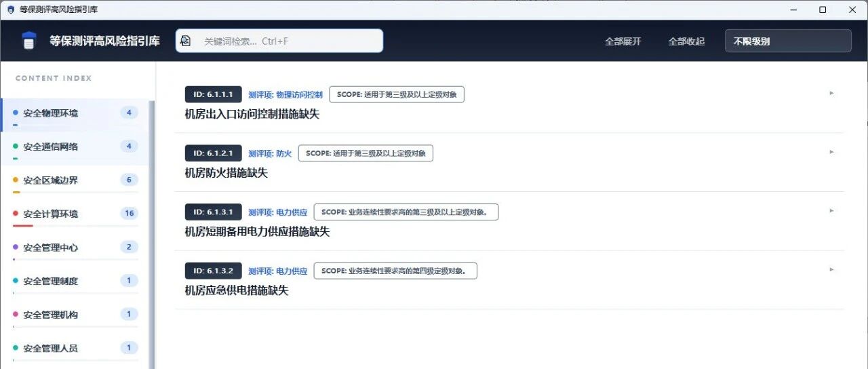Click SCOPE tag of entry 6.1.2.1

coord(366,153)
